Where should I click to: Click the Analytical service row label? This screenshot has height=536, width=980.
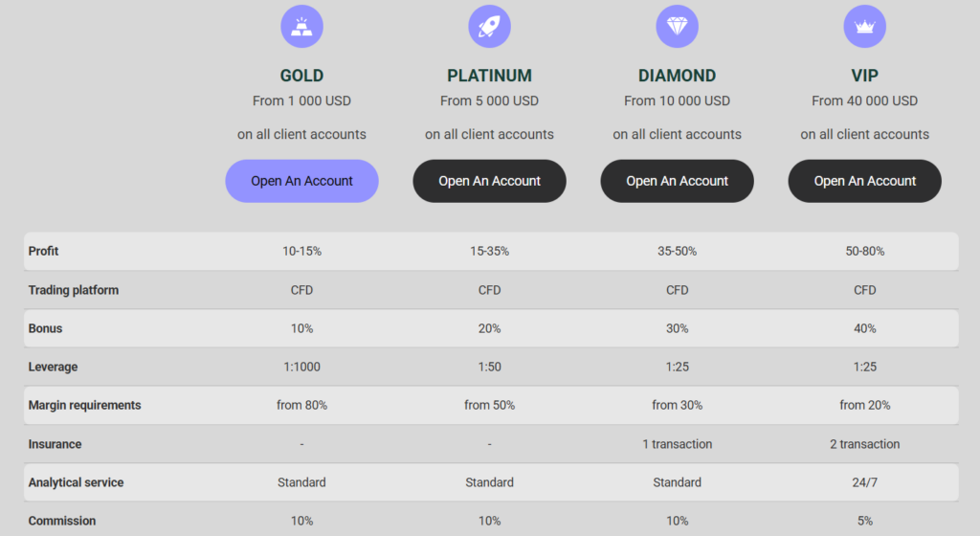pos(76,482)
